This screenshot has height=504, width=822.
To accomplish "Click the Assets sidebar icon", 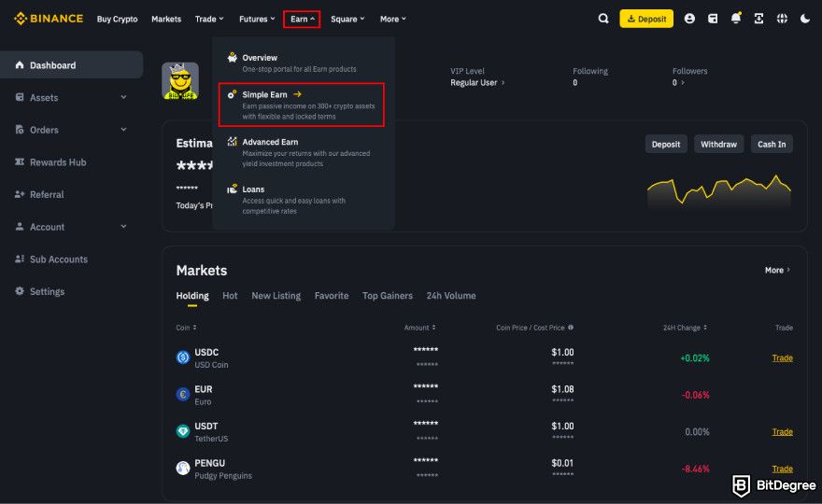I will pyautogui.click(x=20, y=97).
